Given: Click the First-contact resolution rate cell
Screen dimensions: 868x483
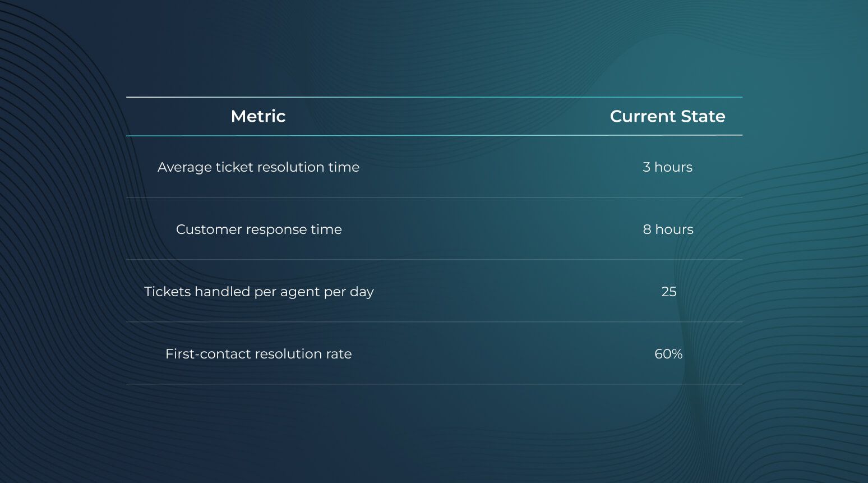Looking at the screenshot, I should pyautogui.click(x=258, y=354).
